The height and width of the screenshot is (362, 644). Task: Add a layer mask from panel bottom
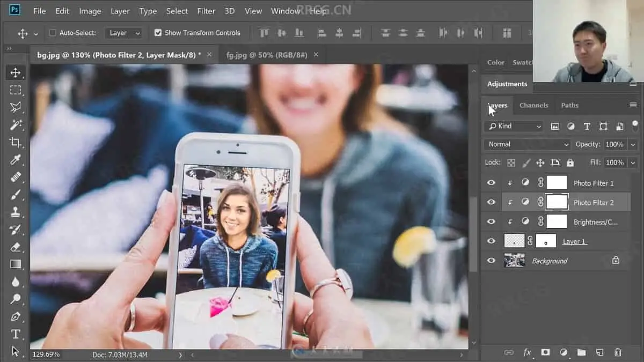coord(545,352)
